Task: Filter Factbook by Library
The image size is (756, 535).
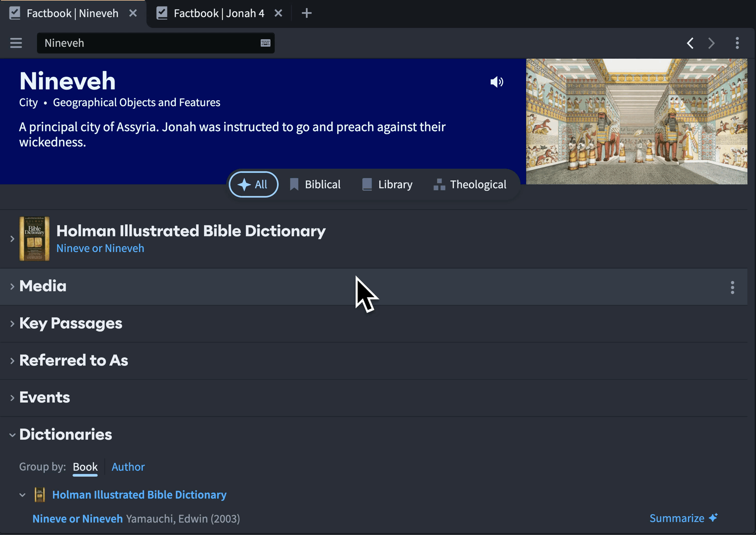Action: (x=387, y=185)
